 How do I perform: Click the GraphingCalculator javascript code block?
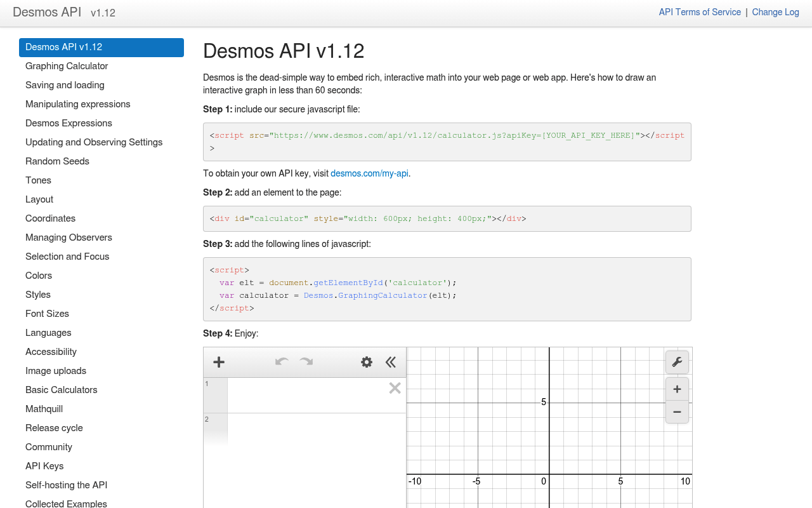click(x=447, y=289)
